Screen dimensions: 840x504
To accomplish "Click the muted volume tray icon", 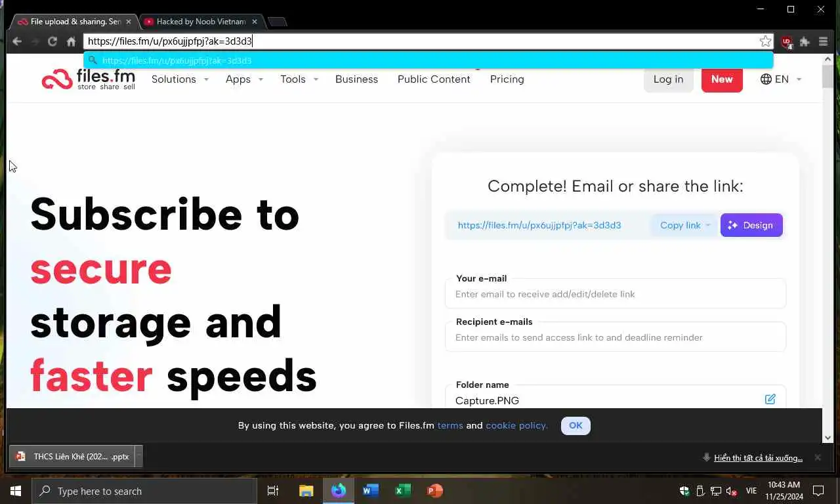I will tap(732, 491).
